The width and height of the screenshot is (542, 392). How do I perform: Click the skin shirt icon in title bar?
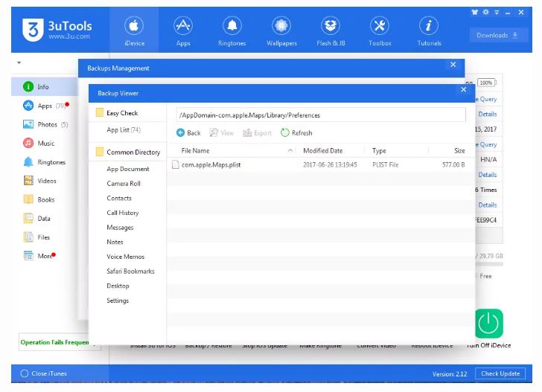(x=474, y=13)
